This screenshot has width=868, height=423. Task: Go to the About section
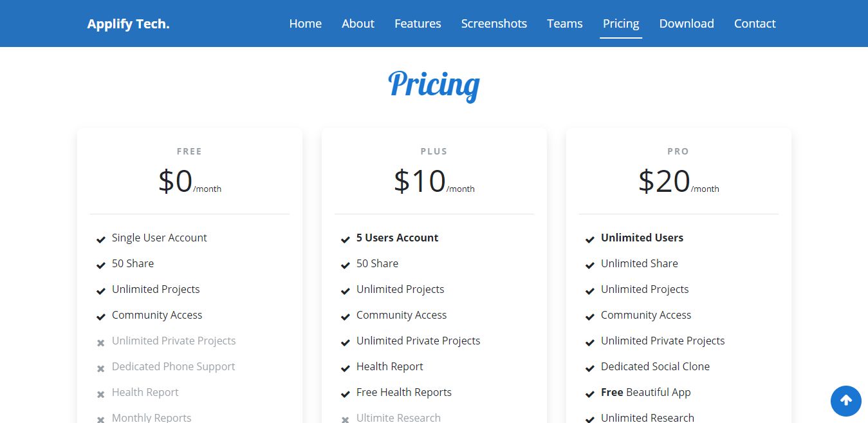[x=358, y=23]
